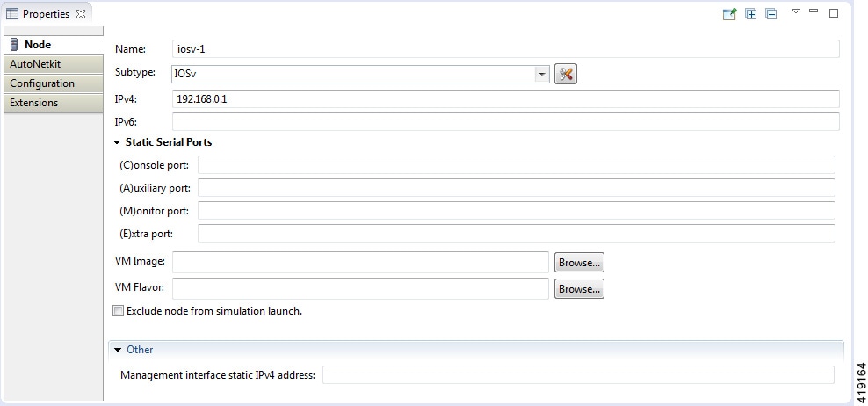Open the Properties view menu triangle
868x406 pixels.
coord(796,11)
